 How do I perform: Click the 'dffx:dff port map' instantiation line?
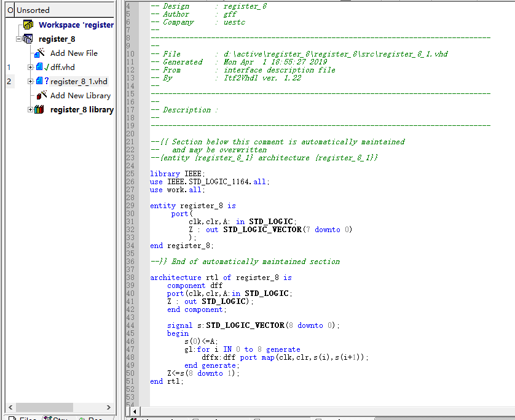click(285, 357)
